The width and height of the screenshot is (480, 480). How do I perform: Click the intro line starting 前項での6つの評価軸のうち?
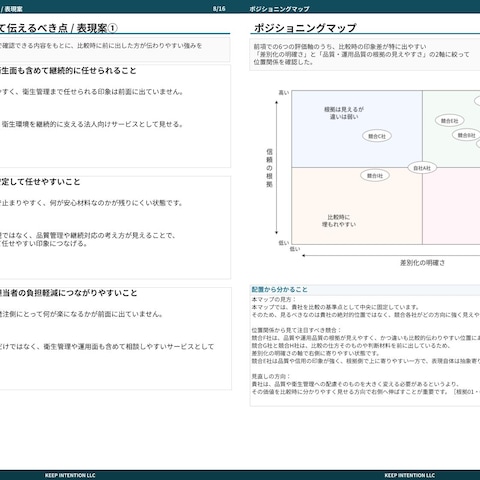point(340,47)
